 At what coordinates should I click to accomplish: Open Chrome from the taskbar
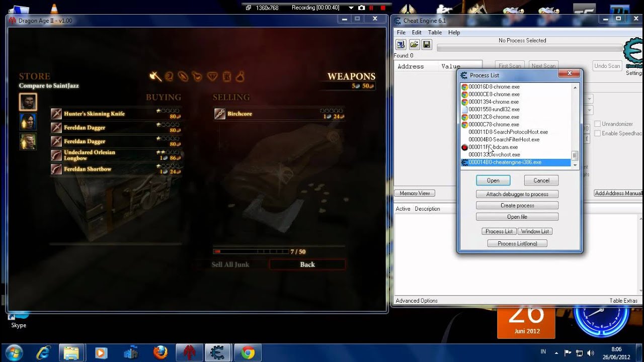248,352
